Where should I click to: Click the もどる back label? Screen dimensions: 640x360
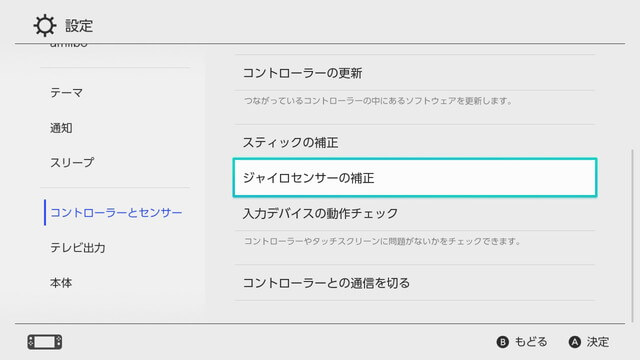tap(531, 342)
